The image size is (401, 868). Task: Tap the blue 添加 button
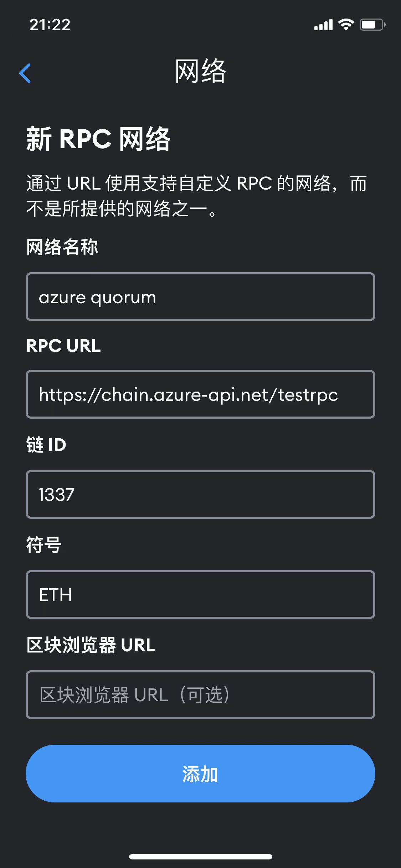(200, 774)
